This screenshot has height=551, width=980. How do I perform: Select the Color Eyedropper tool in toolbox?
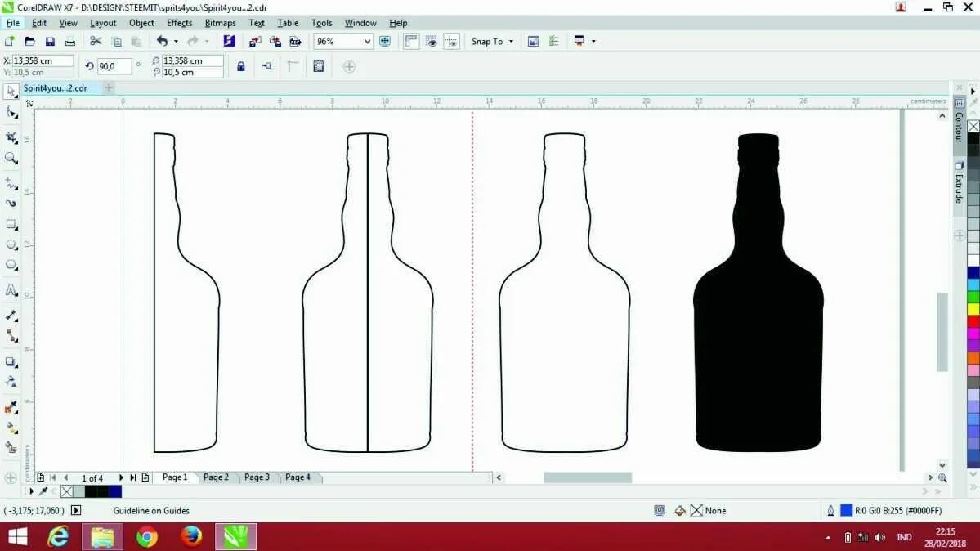point(11,408)
